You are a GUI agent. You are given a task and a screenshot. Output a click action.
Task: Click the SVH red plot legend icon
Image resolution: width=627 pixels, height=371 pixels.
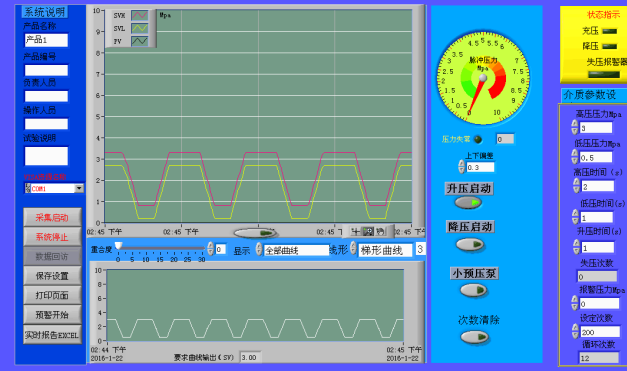click(x=140, y=16)
